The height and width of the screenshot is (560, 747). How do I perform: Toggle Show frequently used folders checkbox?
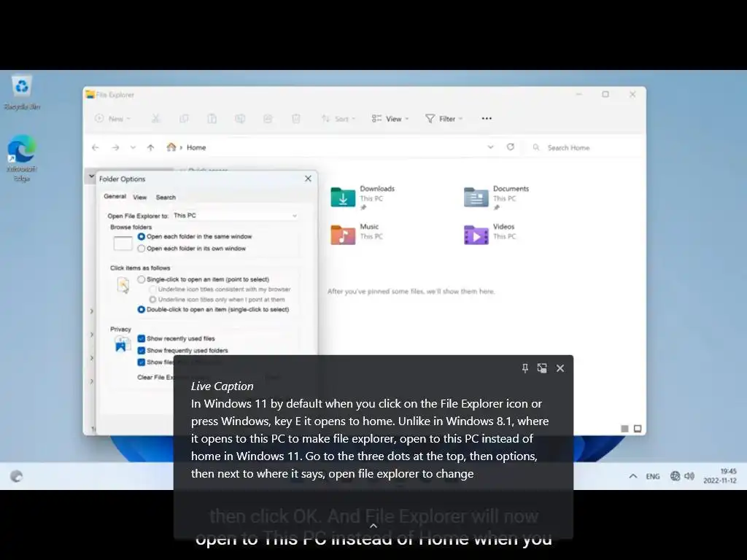pos(183,351)
